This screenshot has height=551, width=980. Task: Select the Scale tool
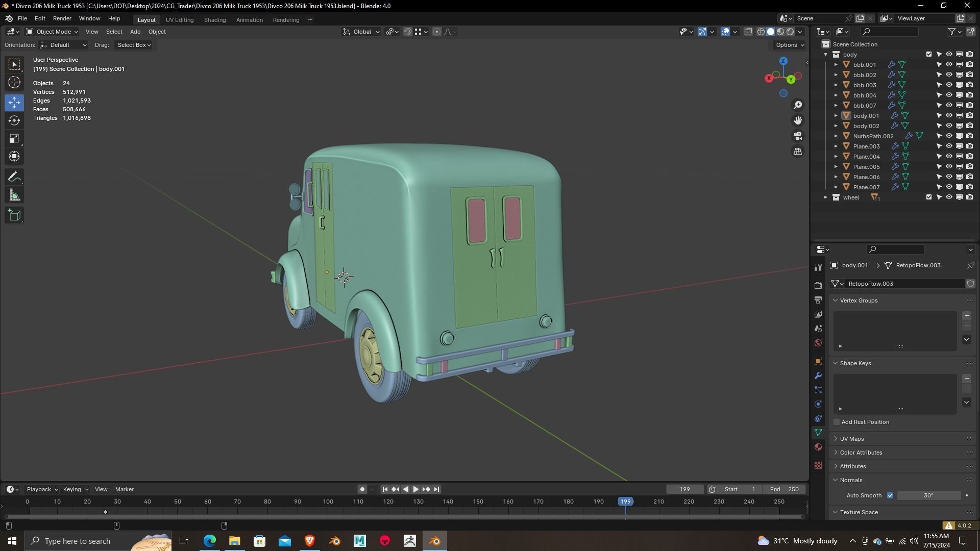click(x=14, y=138)
